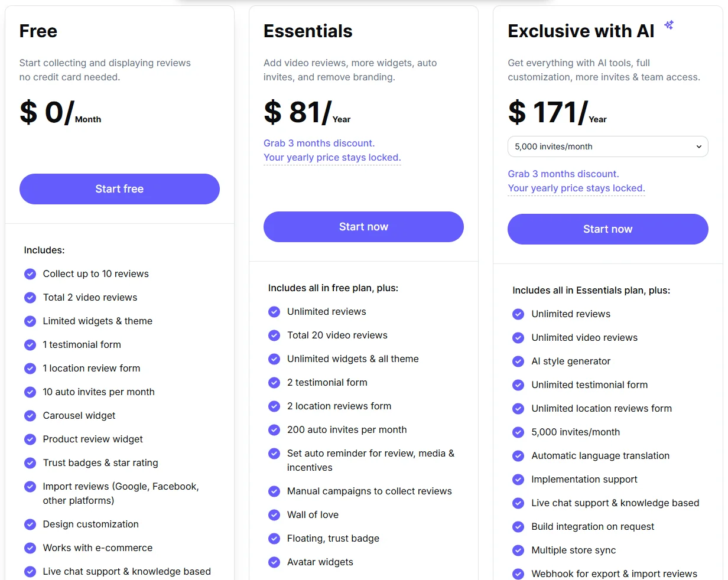Click the checkmark beside Works with e-commerce
The width and height of the screenshot is (728, 580).
[30, 548]
